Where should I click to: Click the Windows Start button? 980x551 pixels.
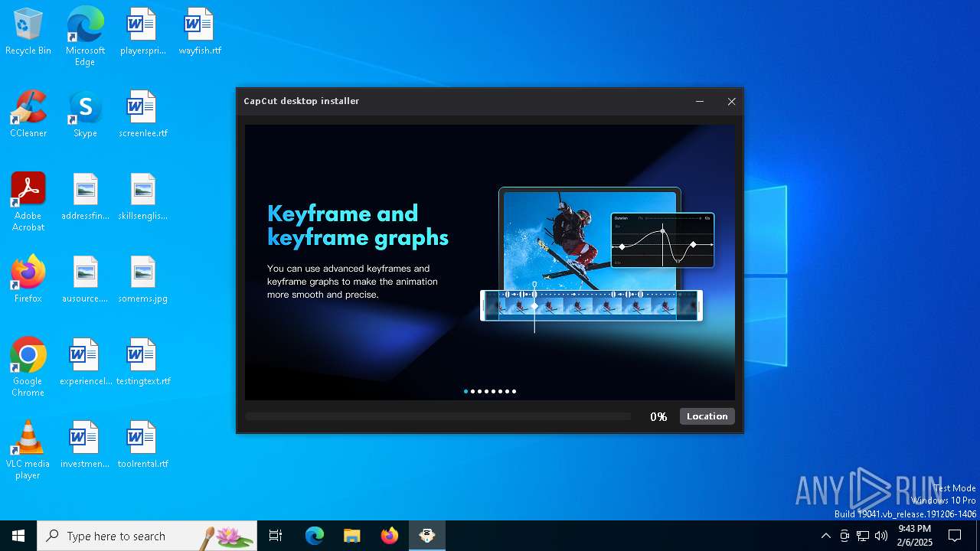tap(18, 536)
